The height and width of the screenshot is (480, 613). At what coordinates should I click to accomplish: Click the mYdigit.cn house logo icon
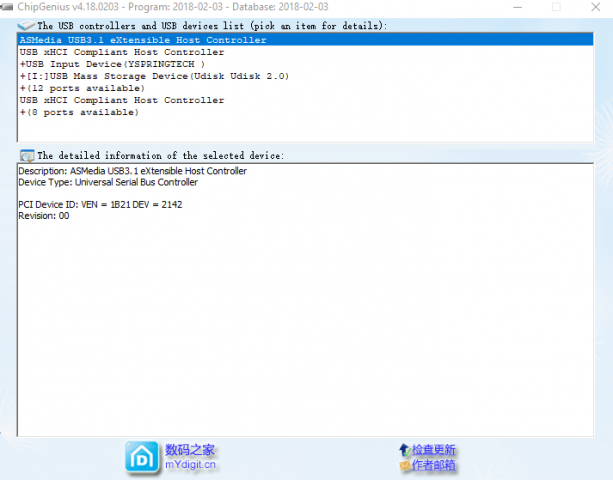[x=142, y=458]
